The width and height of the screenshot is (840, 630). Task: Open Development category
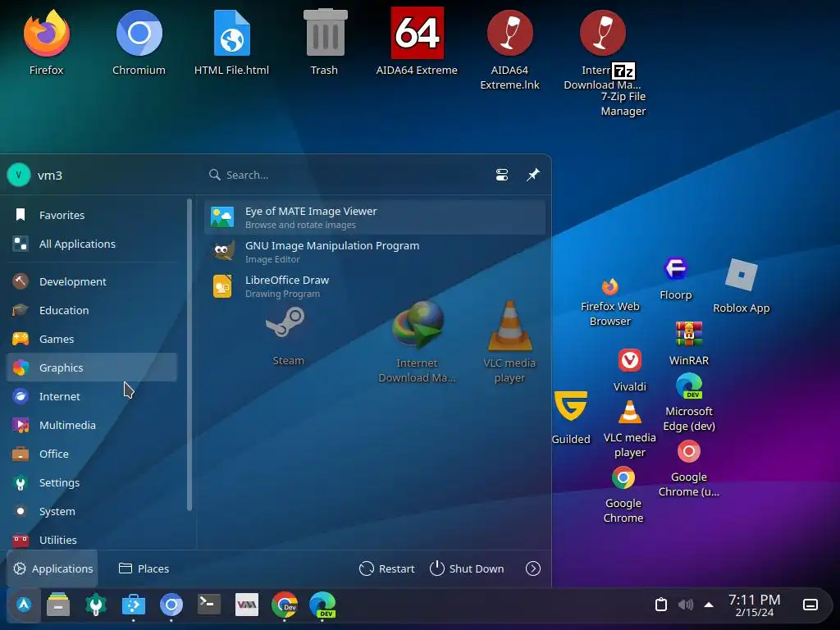(92, 281)
